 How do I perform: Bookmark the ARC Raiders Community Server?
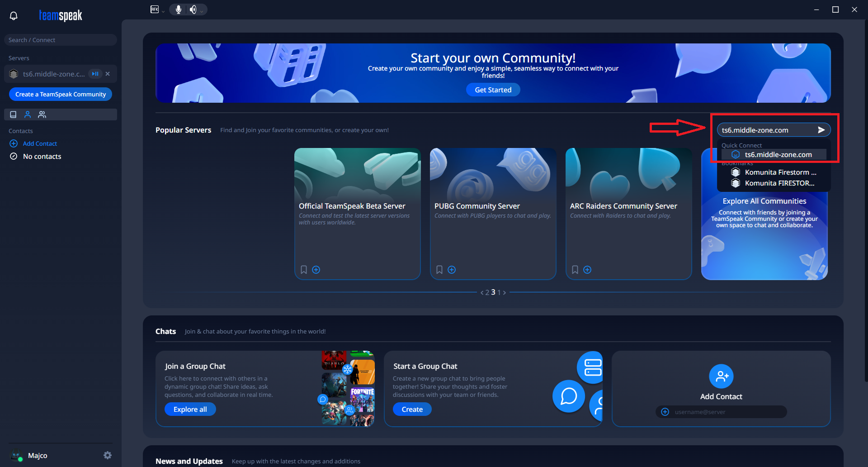pos(575,270)
